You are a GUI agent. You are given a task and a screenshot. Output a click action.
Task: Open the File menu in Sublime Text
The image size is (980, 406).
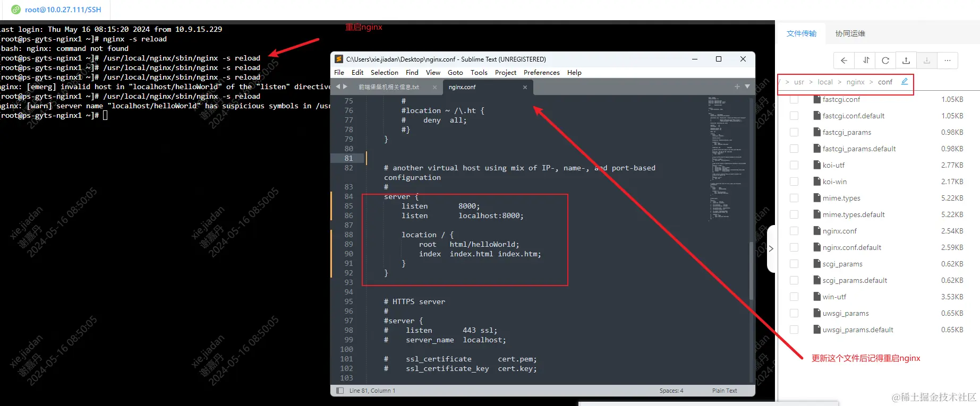pyautogui.click(x=339, y=72)
